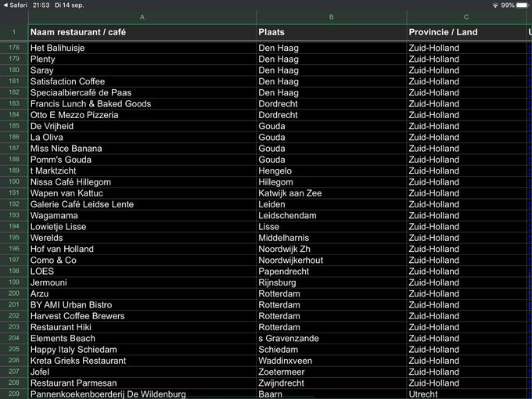Select cell 'De Vrijheid'
Image resolution: width=532 pixels, height=399 pixels.
click(x=142, y=126)
